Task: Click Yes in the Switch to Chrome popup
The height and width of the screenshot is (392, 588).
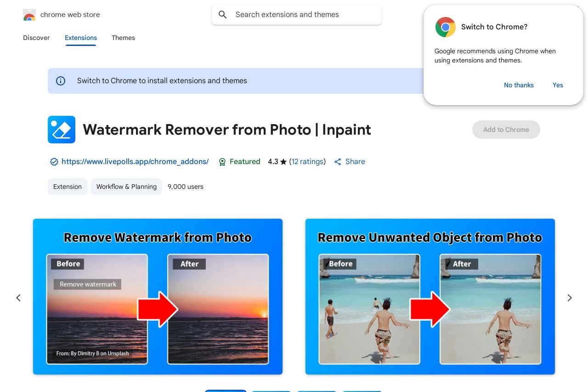Action: pyautogui.click(x=558, y=85)
